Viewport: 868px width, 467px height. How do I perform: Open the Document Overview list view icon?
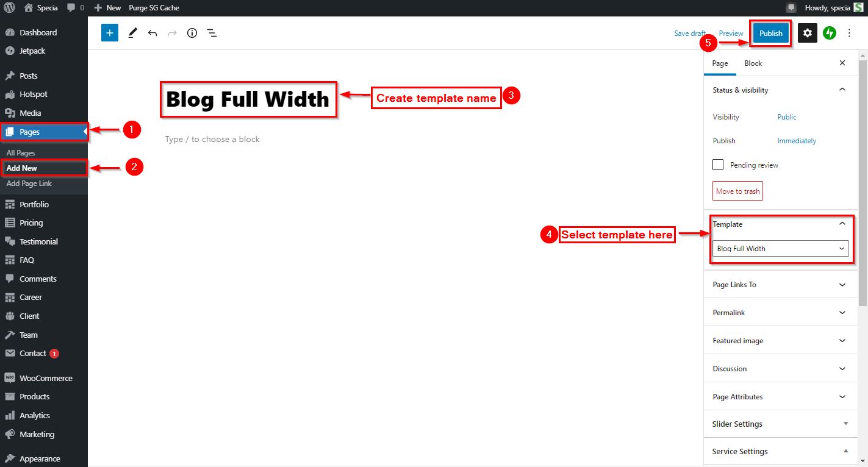[212, 33]
